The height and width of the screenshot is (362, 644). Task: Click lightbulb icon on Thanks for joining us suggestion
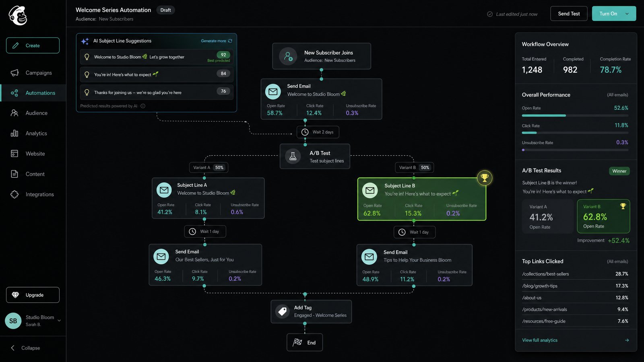(87, 93)
